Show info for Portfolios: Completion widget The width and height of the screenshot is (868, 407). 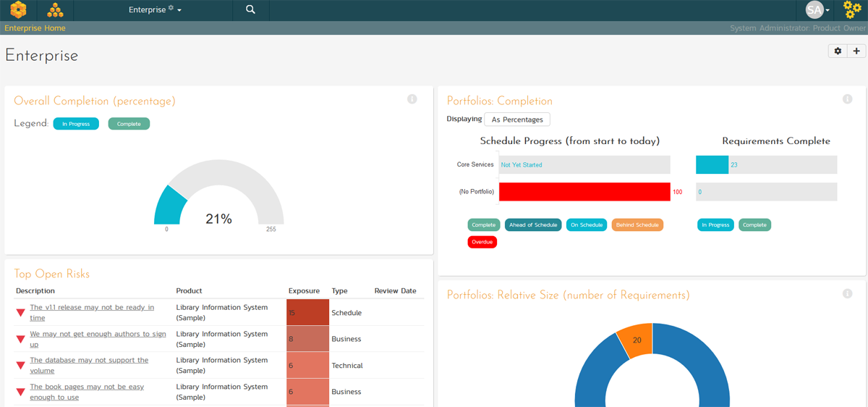click(848, 99)
